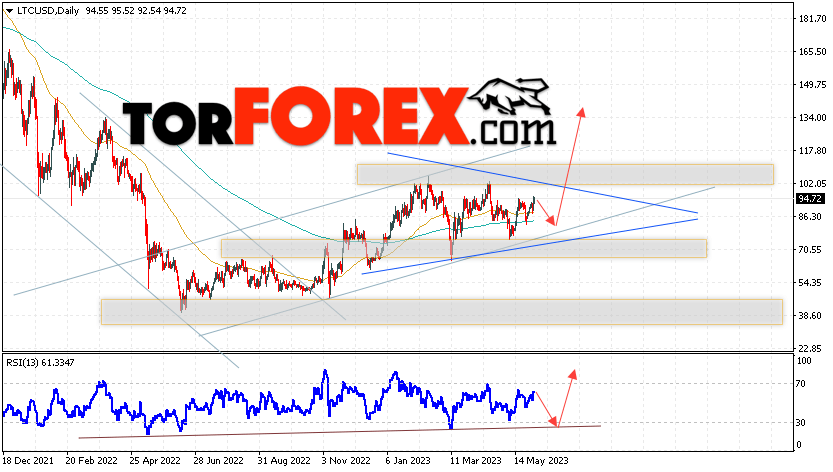Open the chart symbol dropdown triangle
833x472 pixels.
coord(9,11)
